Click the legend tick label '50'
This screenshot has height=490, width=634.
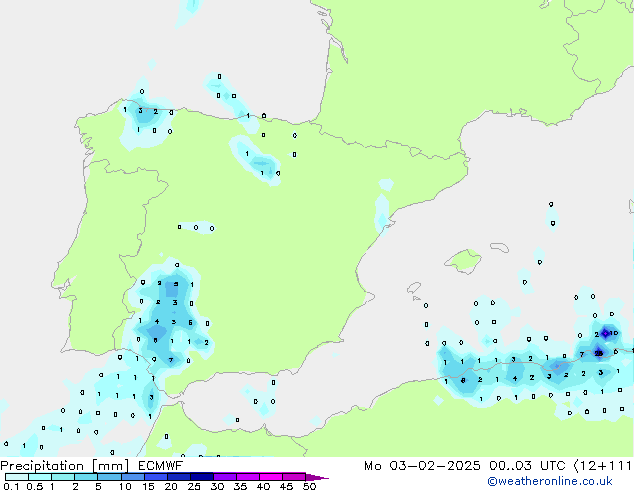310,487
